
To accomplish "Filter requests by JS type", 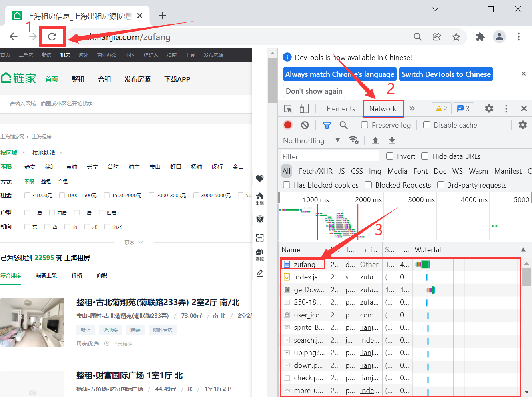I will pos(341,171).
